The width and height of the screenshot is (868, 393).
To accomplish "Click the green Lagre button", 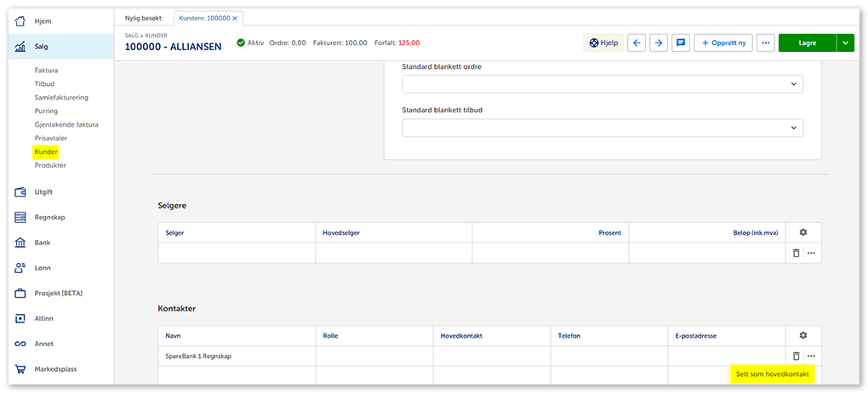I will point(806,43).
